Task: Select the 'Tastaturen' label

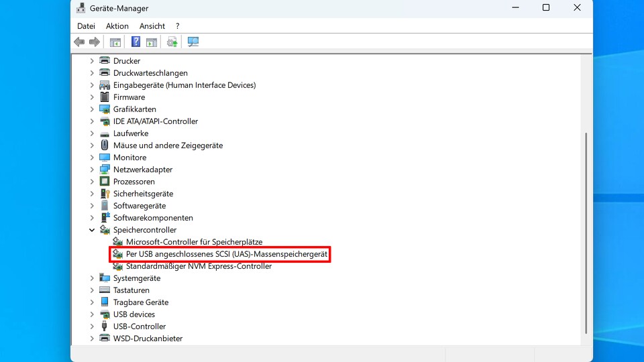Action: [x=131, y=290]
